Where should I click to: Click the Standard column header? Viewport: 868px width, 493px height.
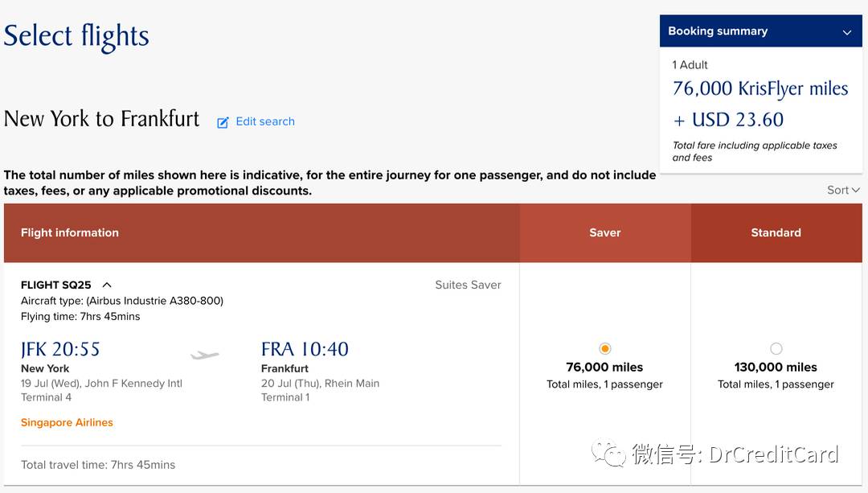click(x=776, y=232)
